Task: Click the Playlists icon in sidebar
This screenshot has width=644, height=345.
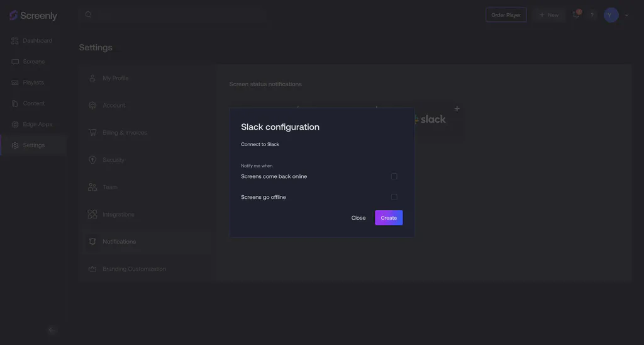Action: point(15,82)
